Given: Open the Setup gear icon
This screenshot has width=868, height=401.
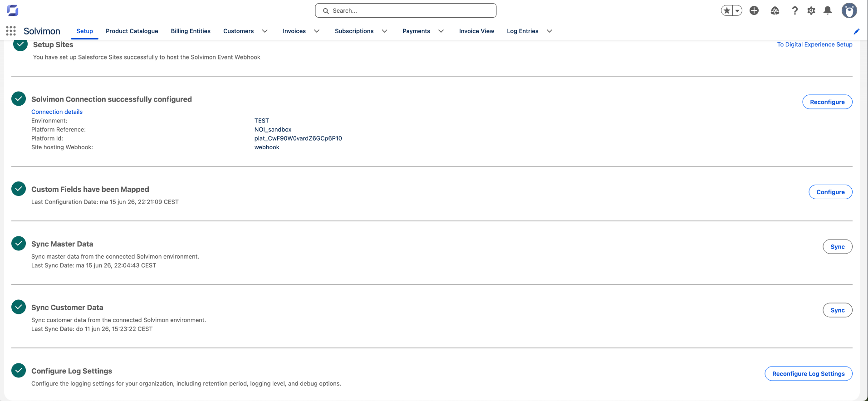Looking at the screenshot, I should (x=811, y=10).
